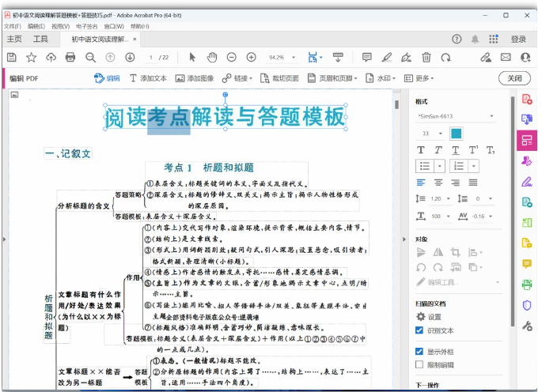Close the 初中语文阅读理解 document tab

click(x=135, y=39)
